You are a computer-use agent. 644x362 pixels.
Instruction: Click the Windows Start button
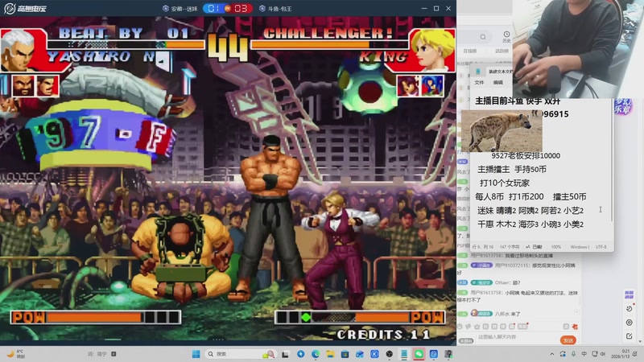click(x=196, y=354)
